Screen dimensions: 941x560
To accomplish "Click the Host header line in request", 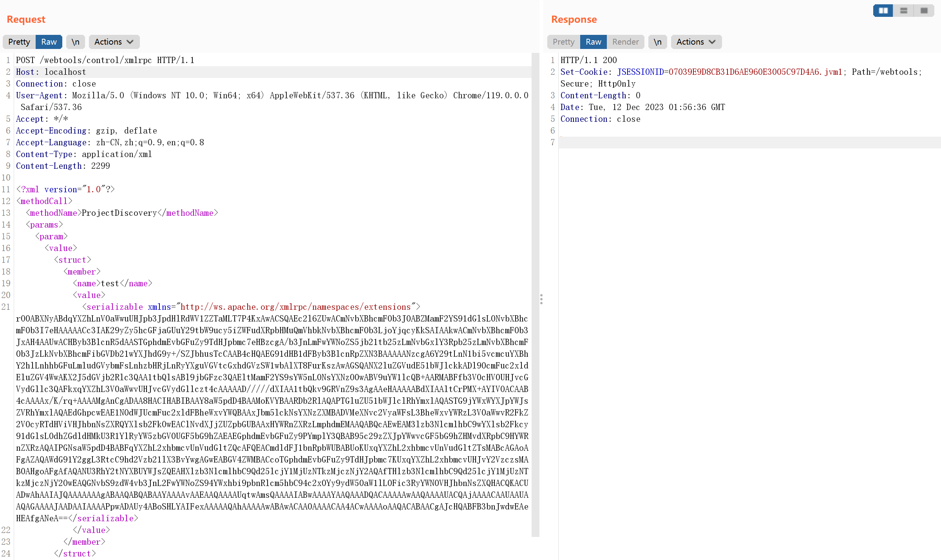I will [51, 72].
